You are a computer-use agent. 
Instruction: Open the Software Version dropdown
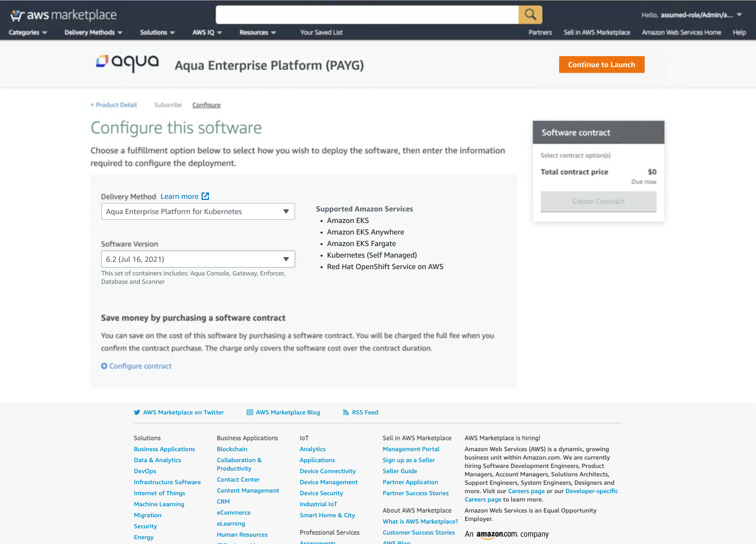click(198, 259)
